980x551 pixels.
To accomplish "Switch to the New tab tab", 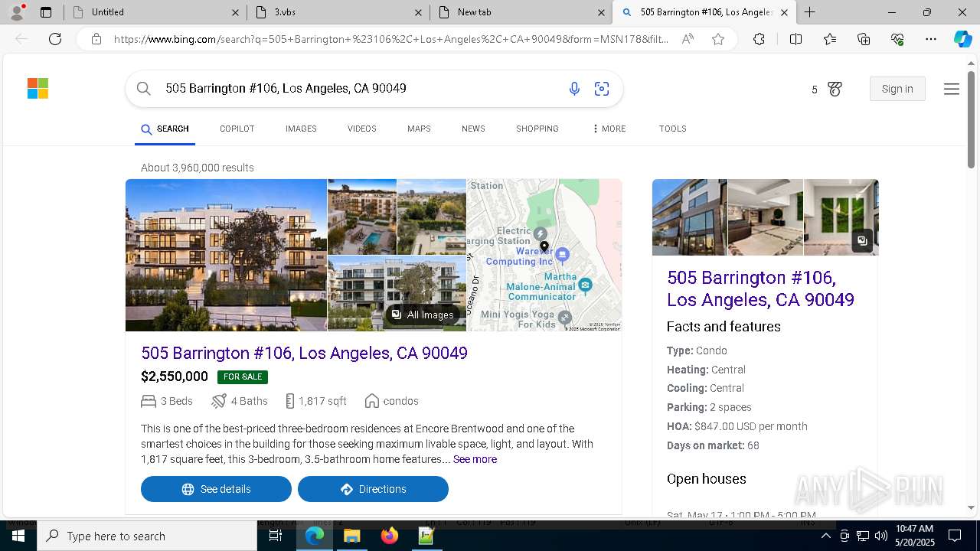I will pyautogui.click(x=521, y=12).
